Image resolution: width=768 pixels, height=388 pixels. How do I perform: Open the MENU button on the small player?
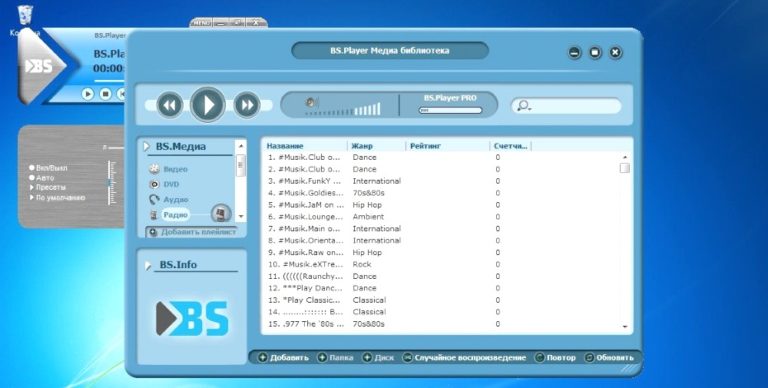pyautogui.click(x=201, y=23)
